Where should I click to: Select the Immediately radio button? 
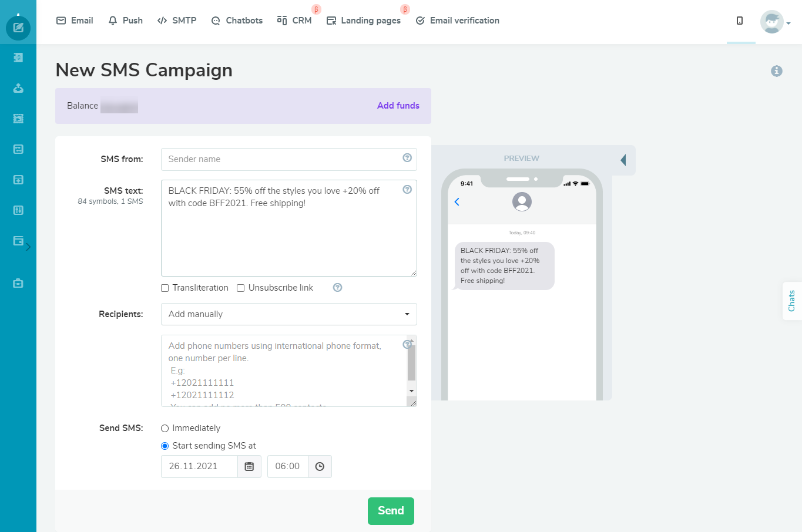pos(165,428)
